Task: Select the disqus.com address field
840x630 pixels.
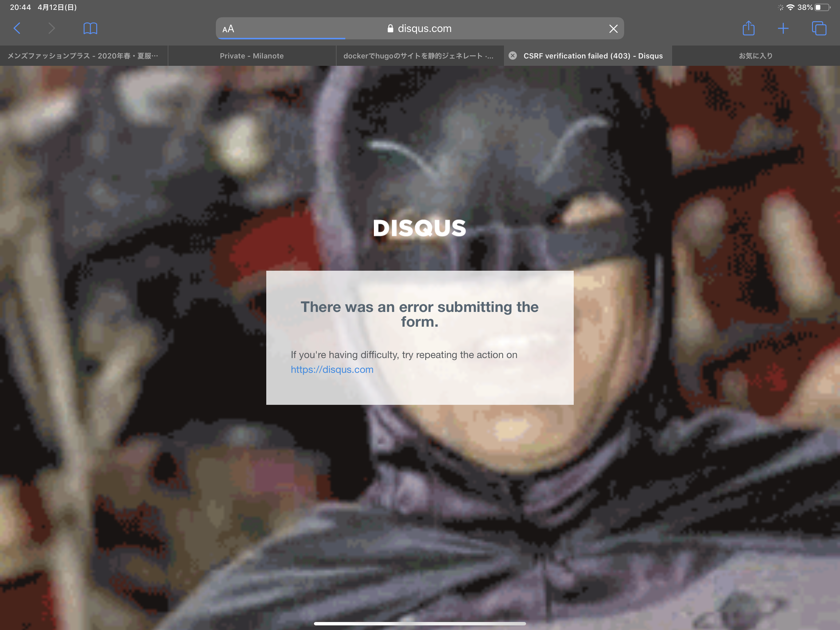Action: 420,29
